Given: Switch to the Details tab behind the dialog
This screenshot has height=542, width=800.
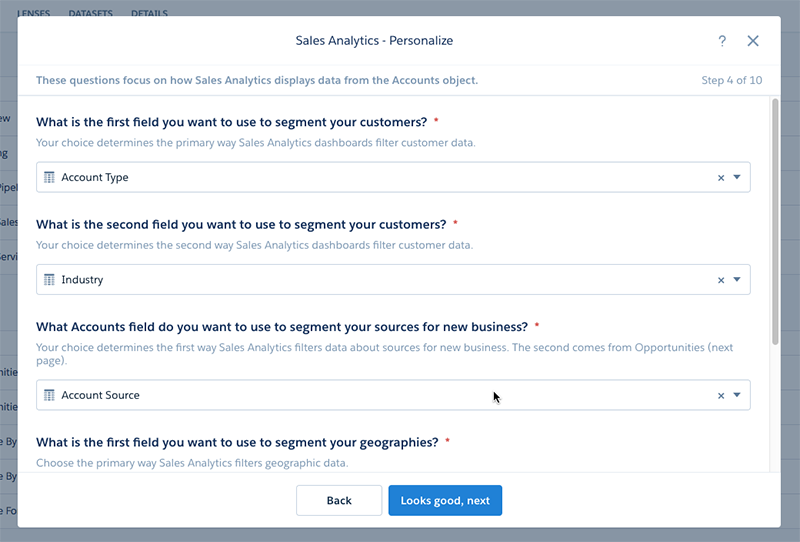Looking at the screenshot, I should (x=149, y=13).
